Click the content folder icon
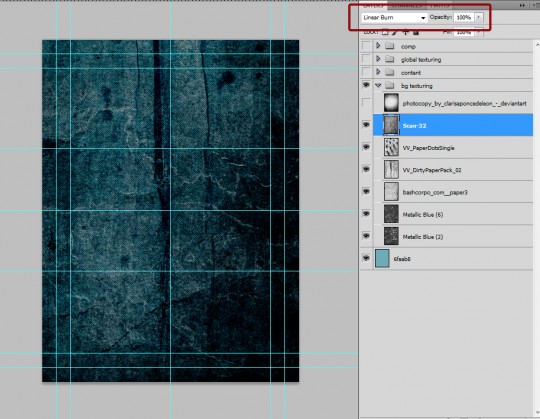 [390, 72]
